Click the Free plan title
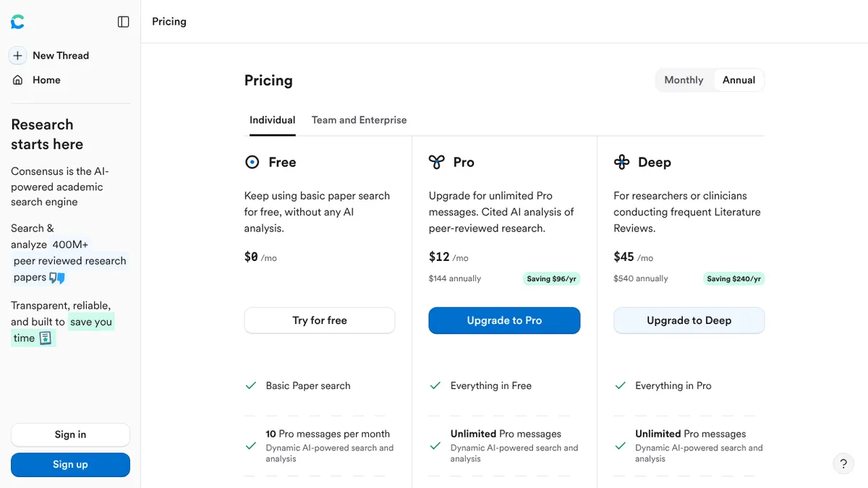 pyautogui.click(x=282, y=163)
